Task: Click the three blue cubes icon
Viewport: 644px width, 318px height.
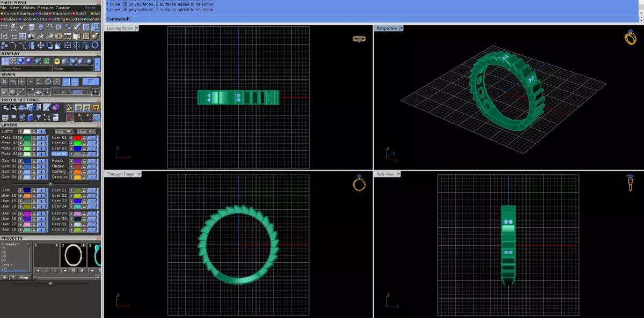Action: 4,46
